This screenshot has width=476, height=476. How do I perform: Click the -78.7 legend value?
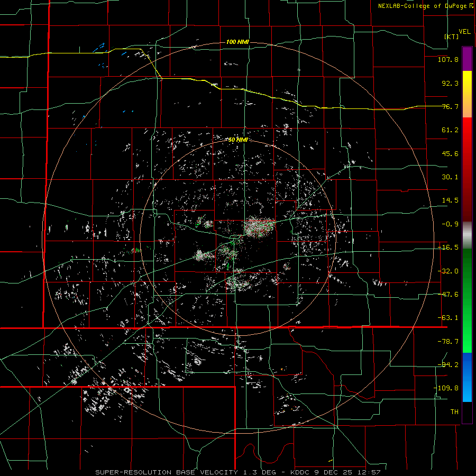448,342
